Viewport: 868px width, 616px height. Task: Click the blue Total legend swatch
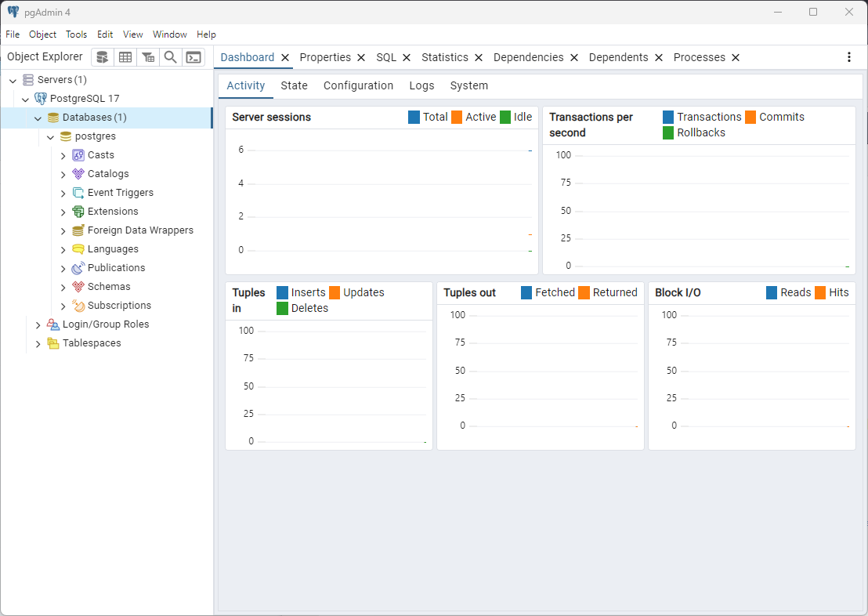click(414, 118)
